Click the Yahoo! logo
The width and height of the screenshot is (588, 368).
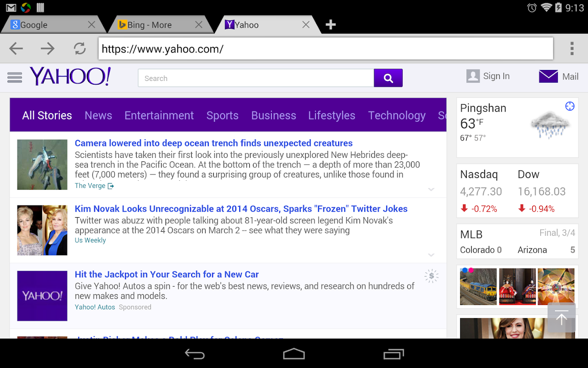point(70,76)
